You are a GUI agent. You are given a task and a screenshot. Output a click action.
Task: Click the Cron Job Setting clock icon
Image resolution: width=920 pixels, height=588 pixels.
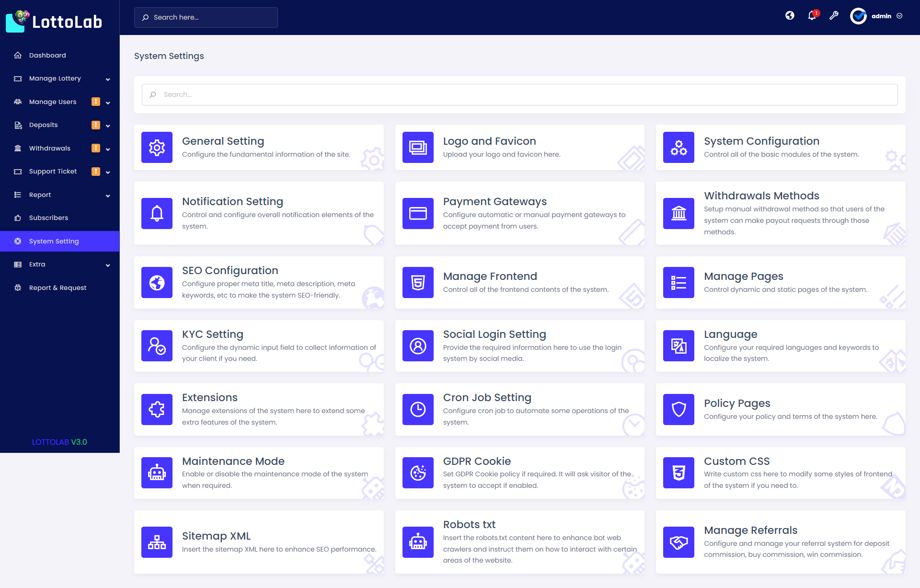click(x=417, y=409)
